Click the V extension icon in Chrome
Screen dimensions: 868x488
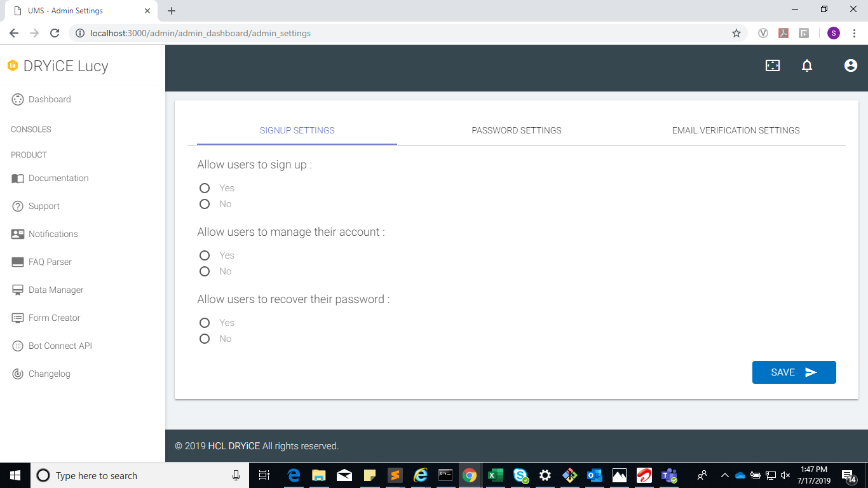[763, 33]
